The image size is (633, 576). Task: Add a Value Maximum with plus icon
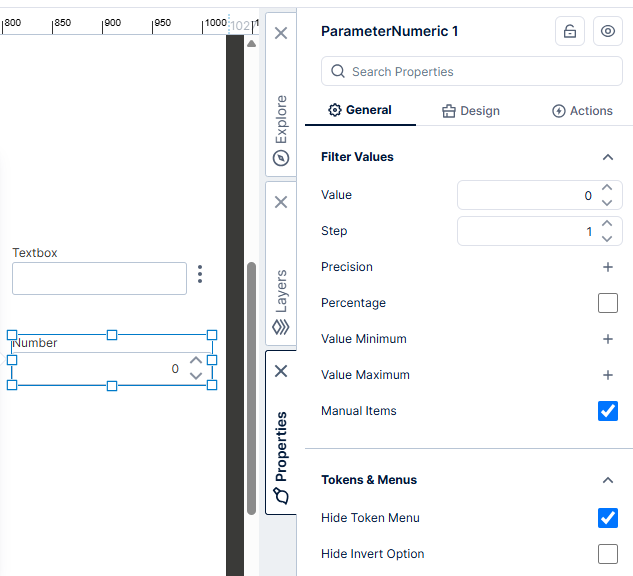pyautogui.click(x=608, y=375)
